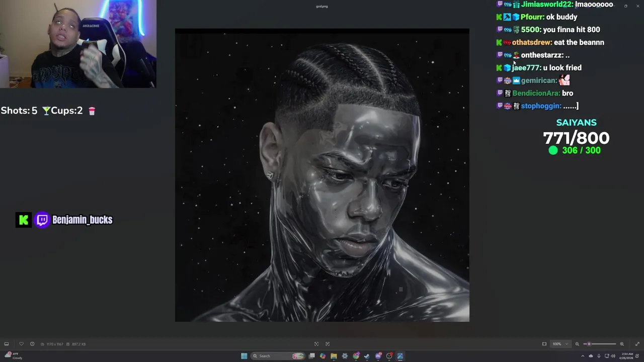Image resolution: width=644 pixels, height=362 pixels.
Task: Click username Pfourr in chat
Action: point(532,17)
